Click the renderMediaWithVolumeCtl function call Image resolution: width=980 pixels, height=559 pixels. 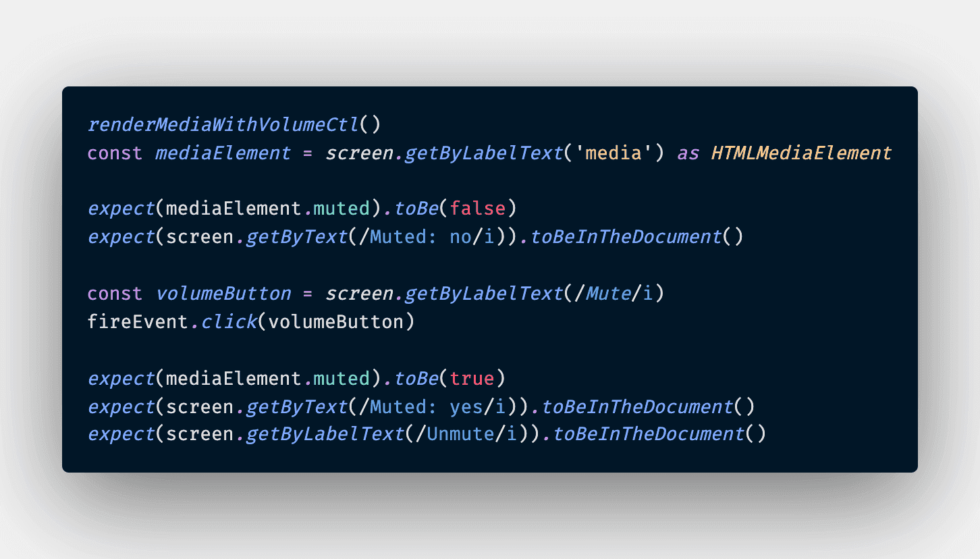click(223, 125)
